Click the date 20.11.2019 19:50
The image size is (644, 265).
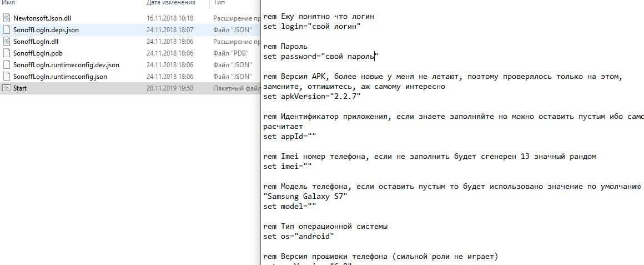click(170, 88)
